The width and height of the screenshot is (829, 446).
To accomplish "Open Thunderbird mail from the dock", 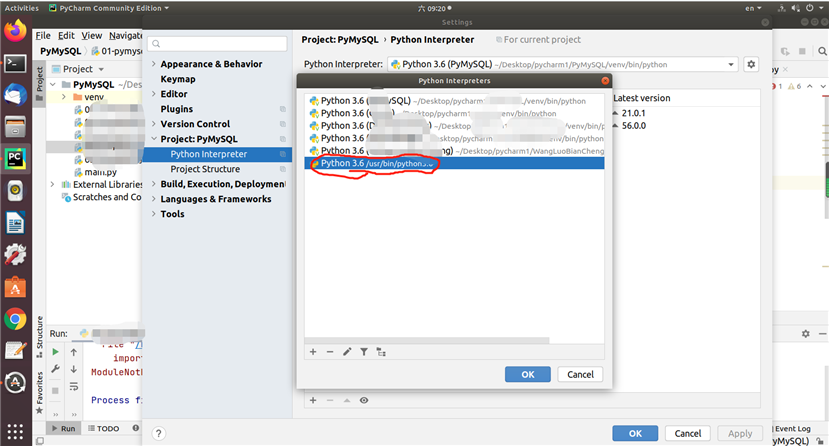I will point(15,96).
